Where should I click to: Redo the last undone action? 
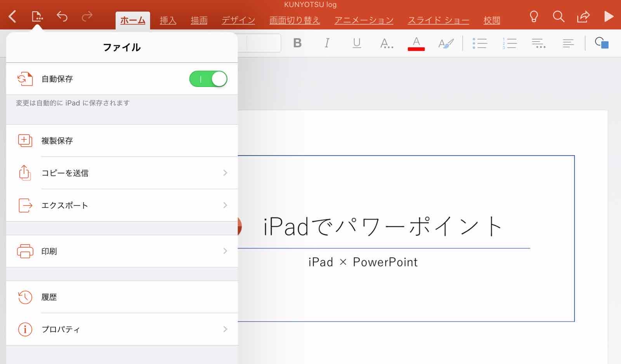click(x=87, y=16)
